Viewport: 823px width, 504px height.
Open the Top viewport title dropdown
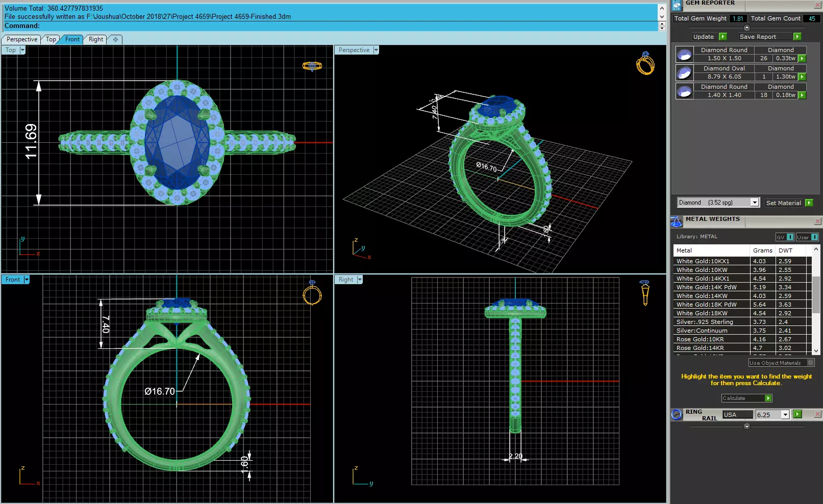pyautogui.click(x=22, y=50)
